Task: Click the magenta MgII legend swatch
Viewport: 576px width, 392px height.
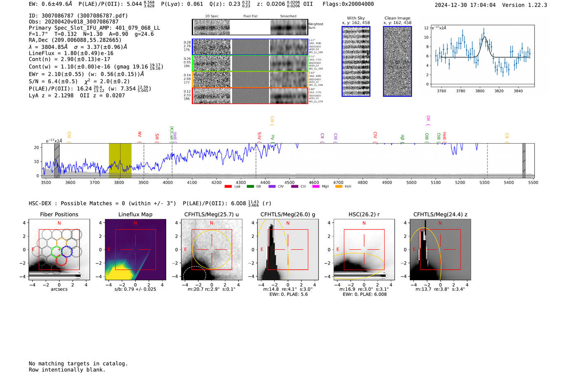Action: (x=316, y=187)
